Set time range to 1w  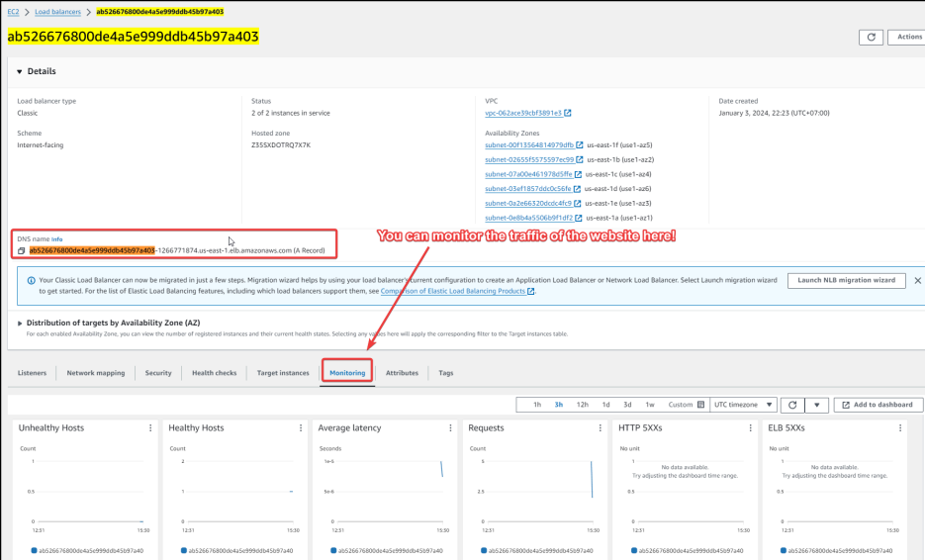coord(650,405)
